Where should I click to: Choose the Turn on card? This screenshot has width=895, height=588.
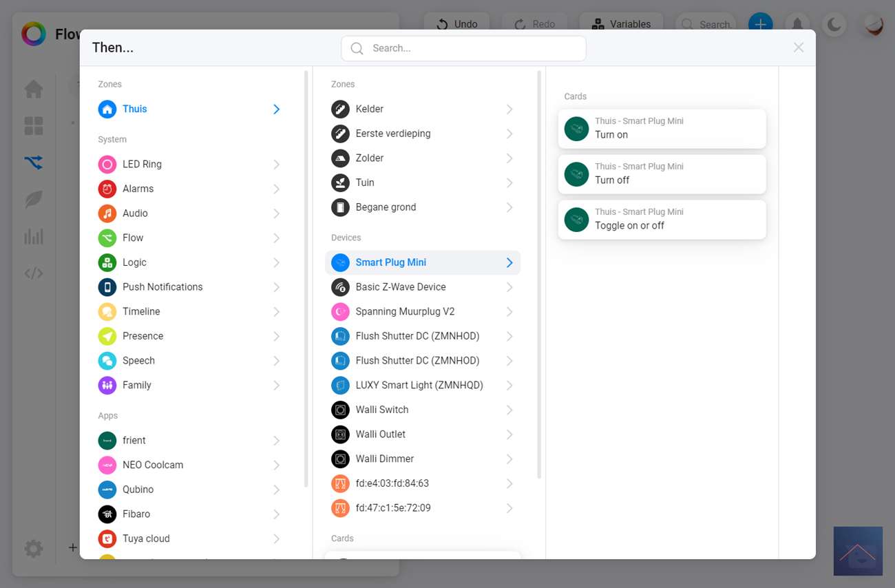[x=662, y=129]
